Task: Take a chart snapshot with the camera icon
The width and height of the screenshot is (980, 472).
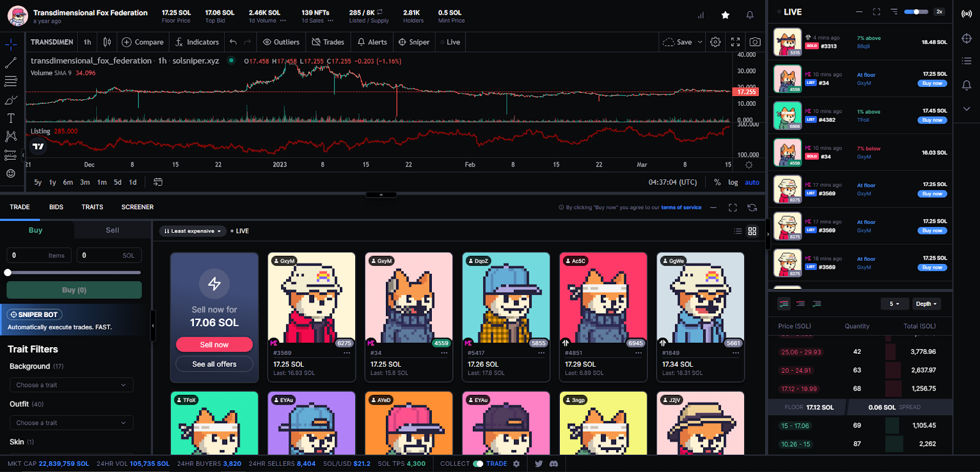Action: click(755, 42)
